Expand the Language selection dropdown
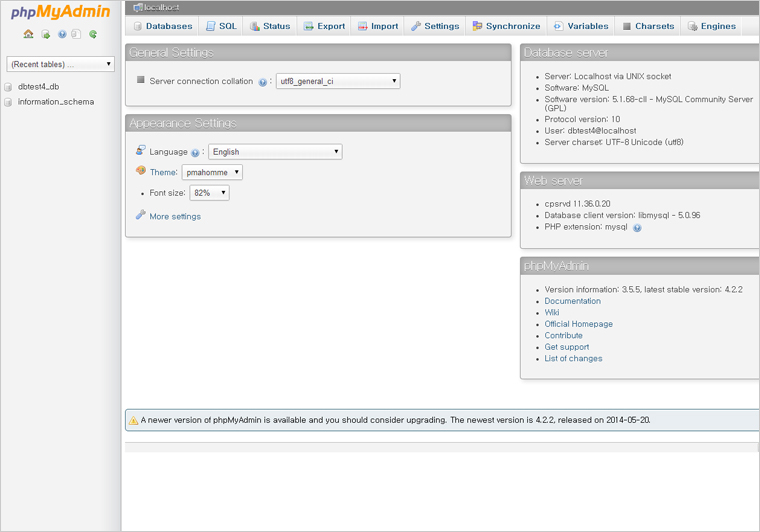This screenshot has height=532, width=760. coord(275,152)
